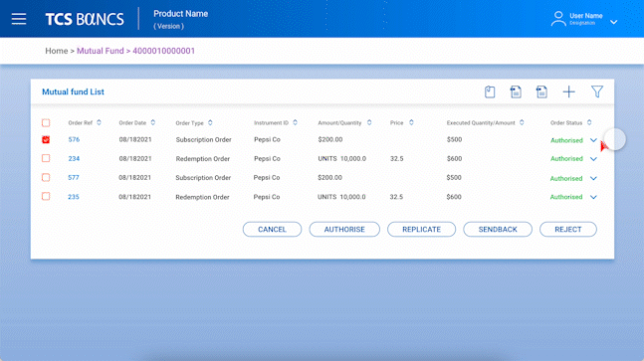Sort by Order Type column arrows
The height and width of the screenshot is (361, 644).
(210, 122)
